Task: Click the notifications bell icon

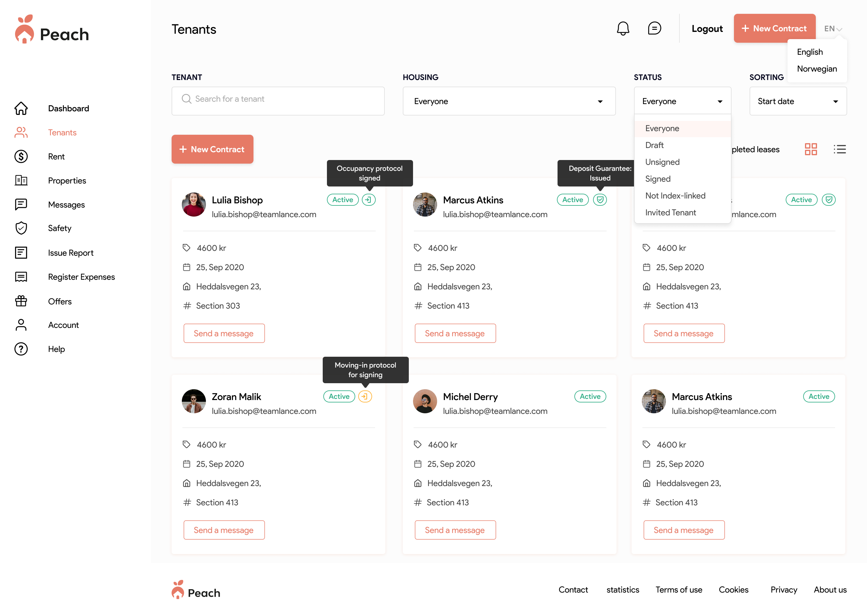Action: 623,29
